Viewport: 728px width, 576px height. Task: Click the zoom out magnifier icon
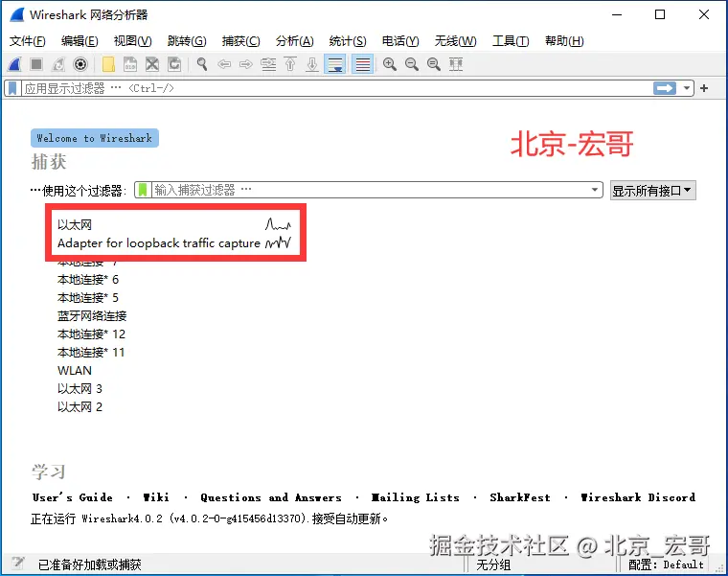(412, 64)
